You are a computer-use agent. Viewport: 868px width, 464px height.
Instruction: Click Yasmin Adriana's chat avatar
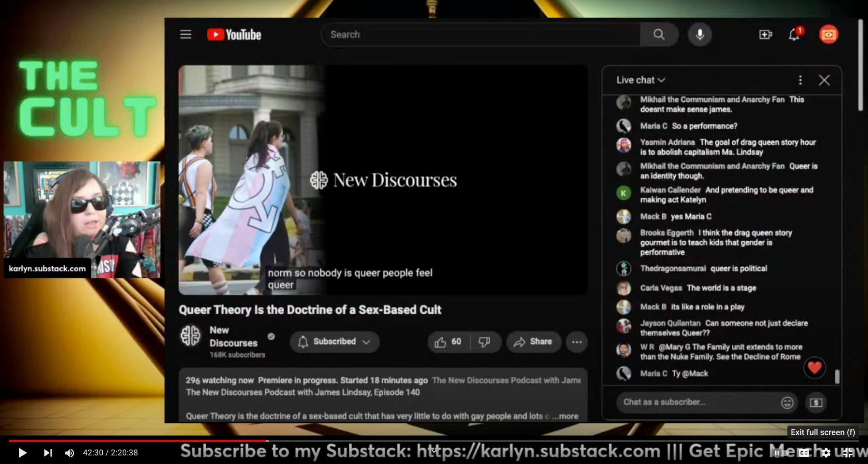pos(624,145)
